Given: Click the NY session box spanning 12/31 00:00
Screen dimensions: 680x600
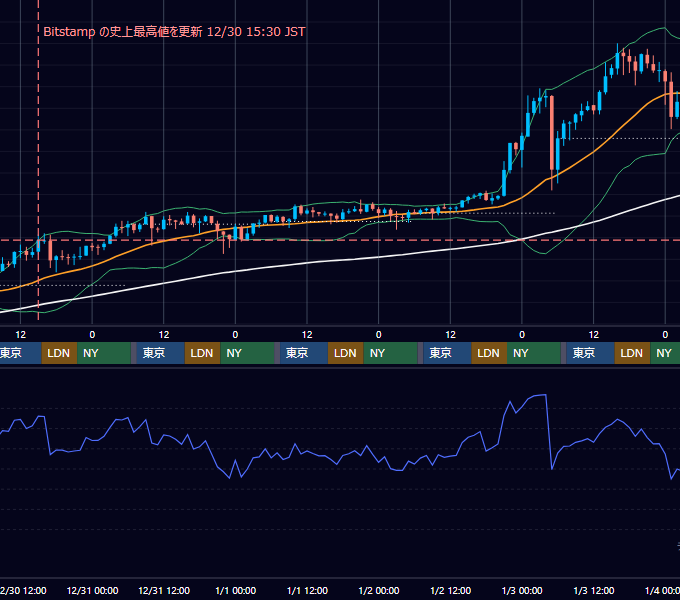Looking at the screenshot, I should click(104, 353).
